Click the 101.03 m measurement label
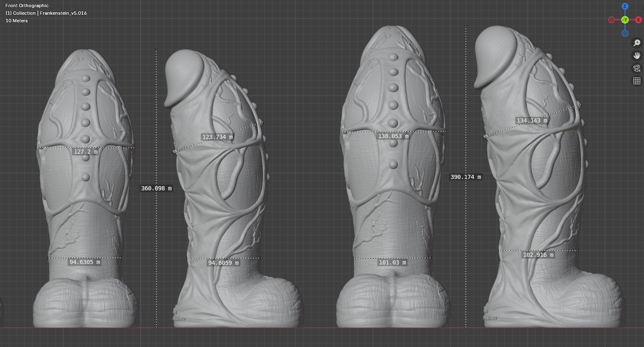The image size is (644, 347). (392, 262)
